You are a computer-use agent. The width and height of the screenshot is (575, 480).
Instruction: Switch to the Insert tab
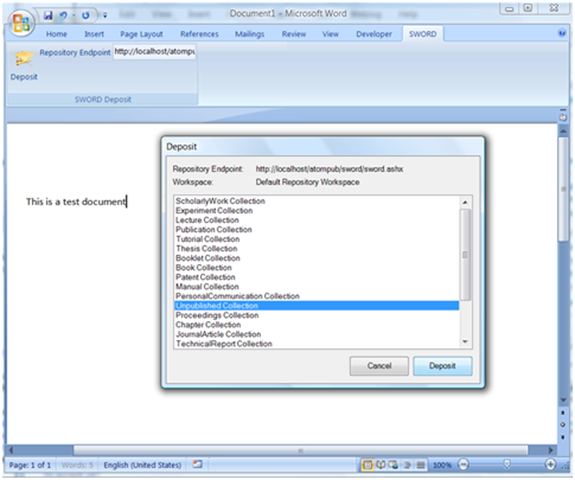tap(94, 34)
